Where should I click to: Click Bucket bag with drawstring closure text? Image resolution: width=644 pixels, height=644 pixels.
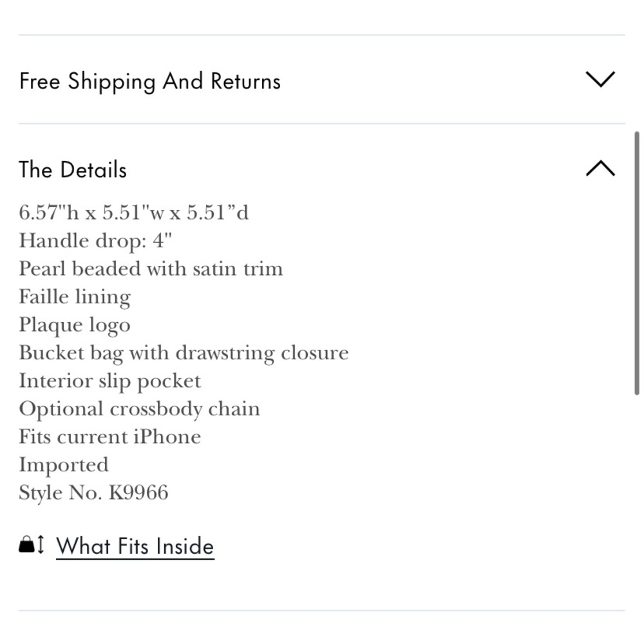click(x=184, y=353)
